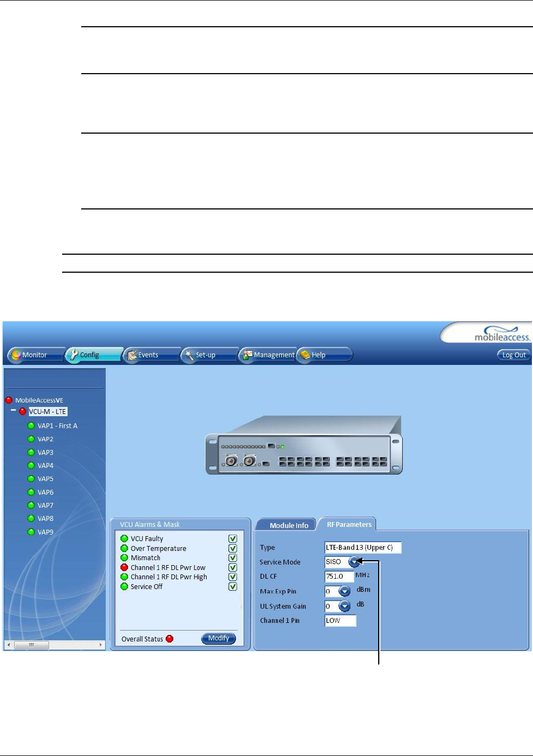Screen dimensions: 533x756
Task: Collapse the VCU-M - LTE tree node
Action: [x=13, y=410]
